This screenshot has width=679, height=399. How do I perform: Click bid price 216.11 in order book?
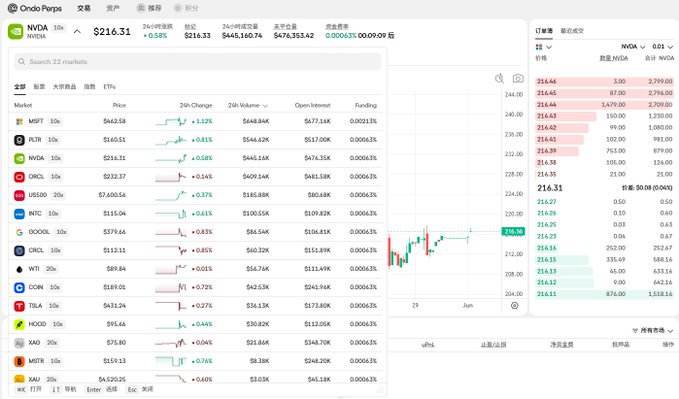pyautogui.click(x=546, y=294)
